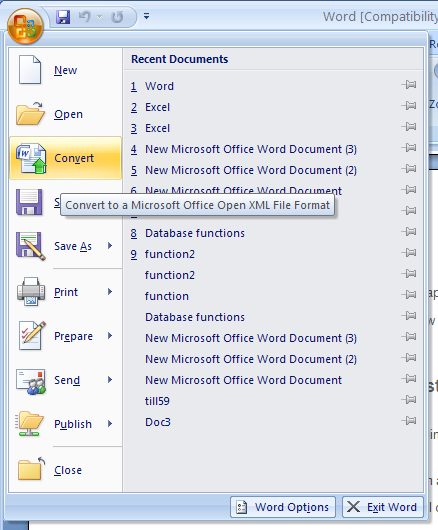Open the recent Excel document numbered 3
Image resolution: width=438 pixels, height=530 pixels.
(x=157, y=128)
